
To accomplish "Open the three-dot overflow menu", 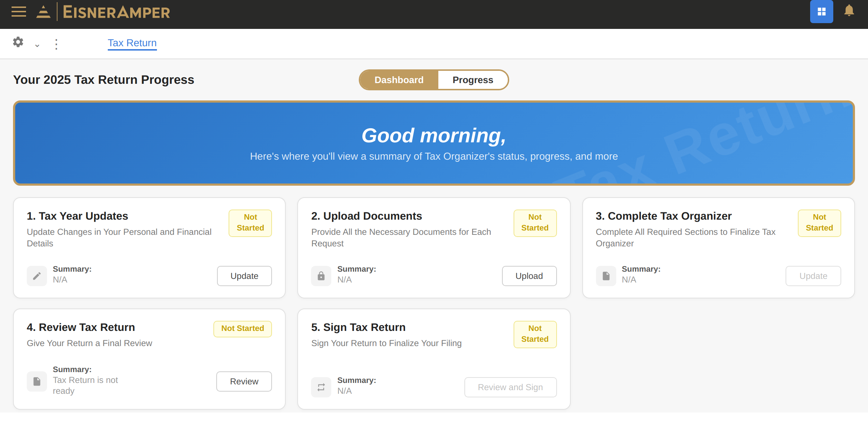I will pos(56,43).
